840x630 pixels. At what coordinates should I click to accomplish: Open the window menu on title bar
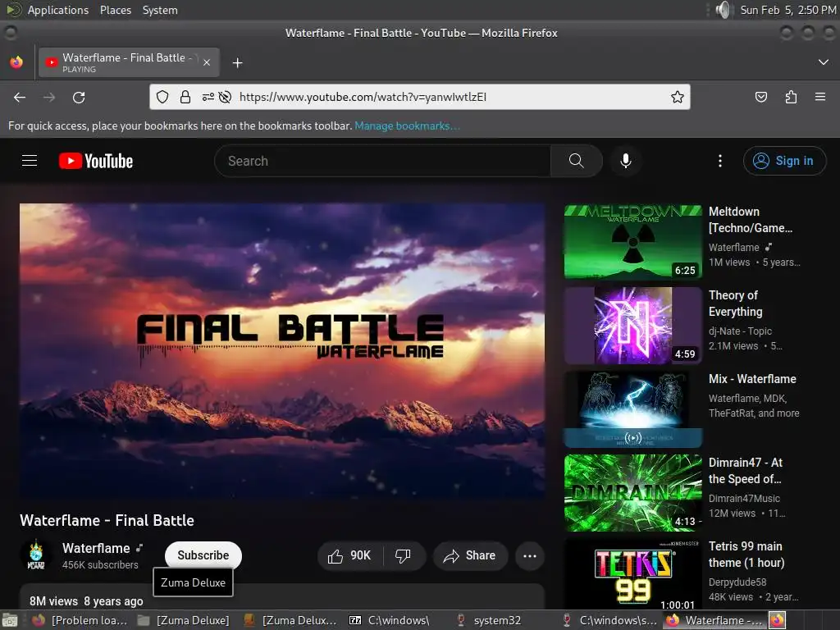(10, 33)
